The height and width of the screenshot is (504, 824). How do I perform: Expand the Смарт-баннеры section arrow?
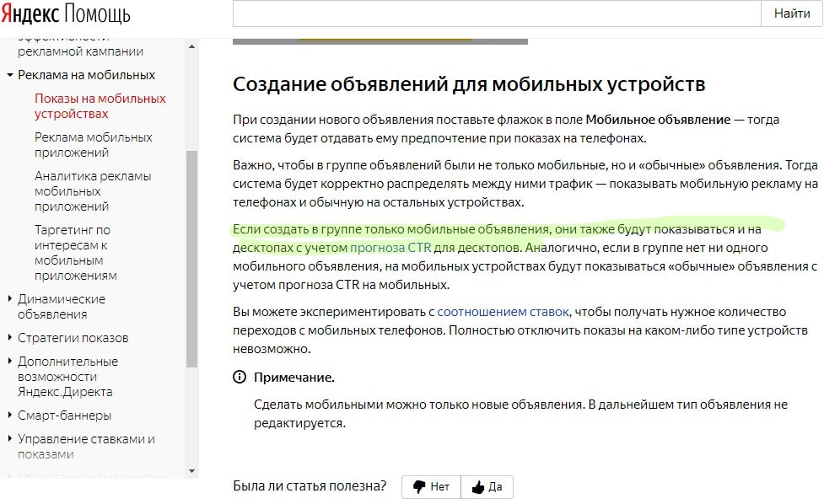click(9, 416)
